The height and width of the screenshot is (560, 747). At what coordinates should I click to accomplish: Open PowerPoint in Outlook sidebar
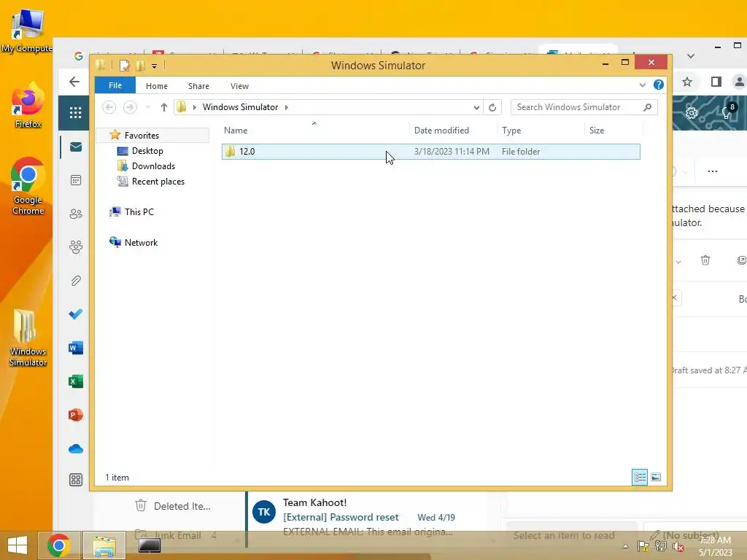pos(76,415)
